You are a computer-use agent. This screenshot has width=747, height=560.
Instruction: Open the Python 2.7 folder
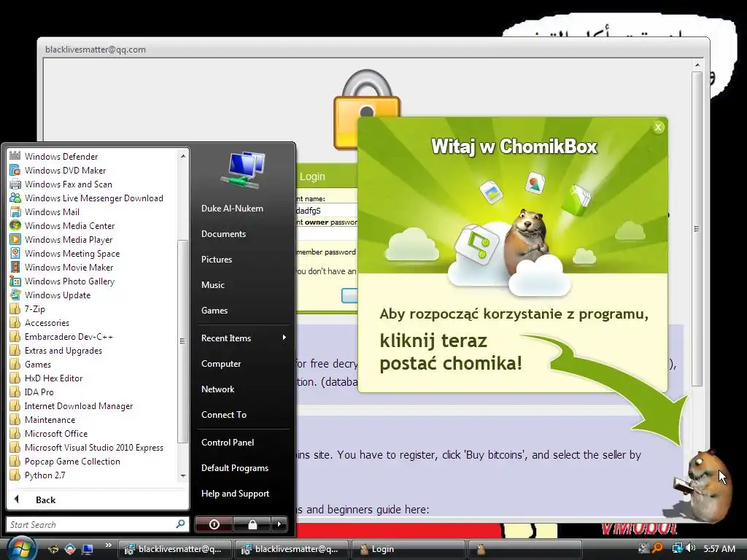[44, 475]
